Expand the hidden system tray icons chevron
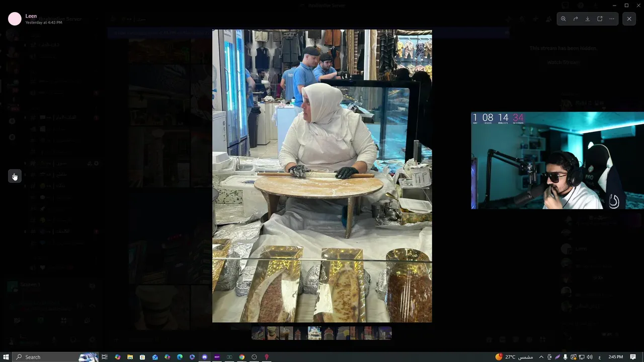Screen dimensions: 644x362 [x=541, y=357]
